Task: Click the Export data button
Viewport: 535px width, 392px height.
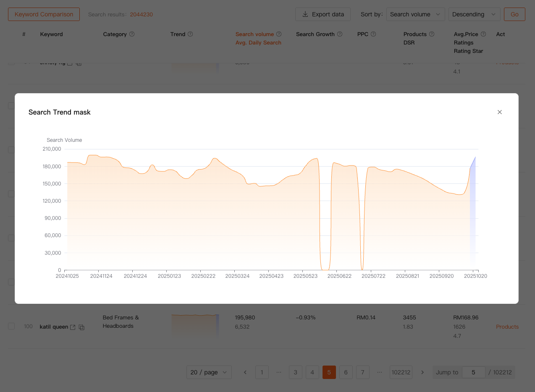Action: pyautogui.click(x=323, y=14)
